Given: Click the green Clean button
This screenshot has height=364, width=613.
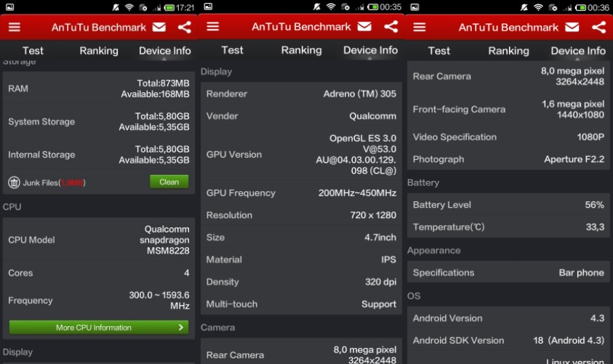Looking at the screenshot, I should click(x=169, y=182).
